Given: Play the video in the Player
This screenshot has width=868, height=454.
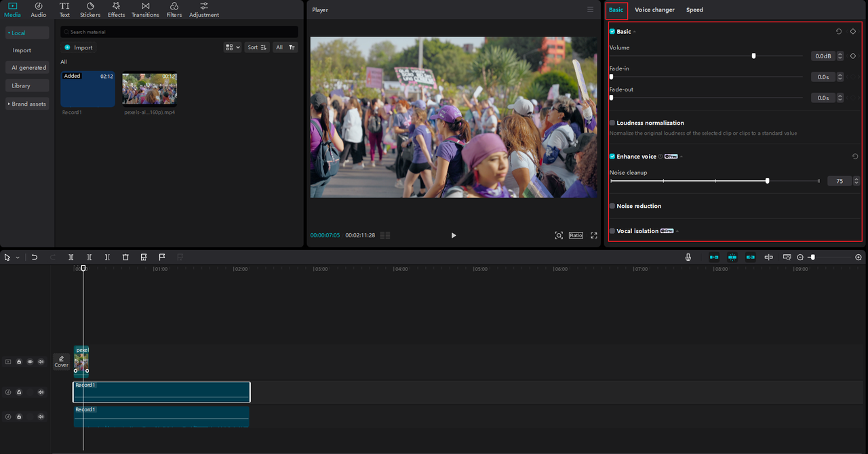Looking at the screenshot, I should click(x=454, y=235).
